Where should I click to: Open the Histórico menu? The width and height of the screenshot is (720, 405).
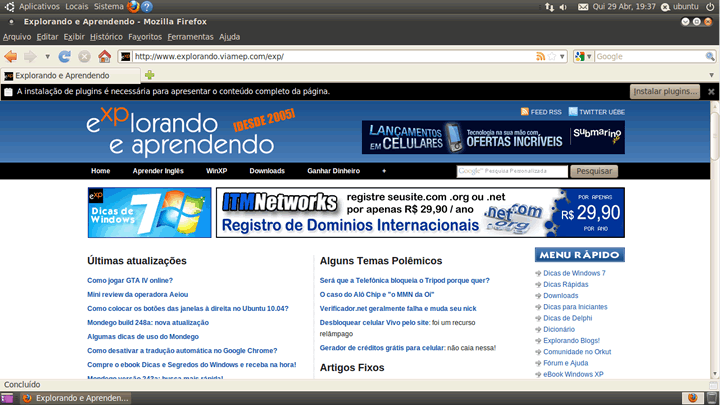point(106,37)
